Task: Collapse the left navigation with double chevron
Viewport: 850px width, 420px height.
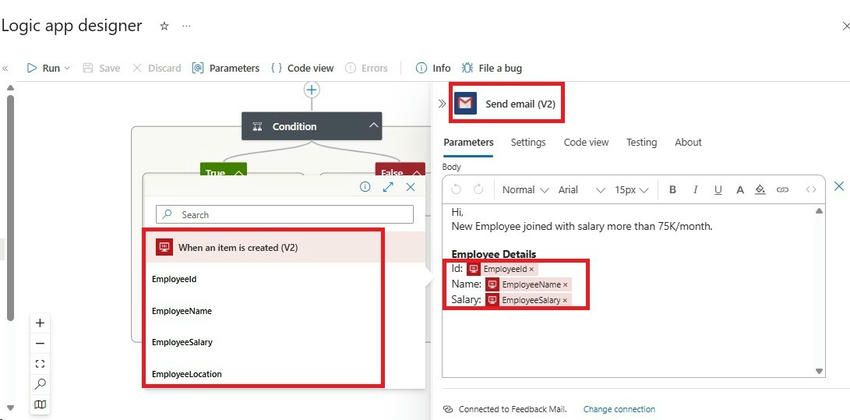Action: [x=5, y=68]
